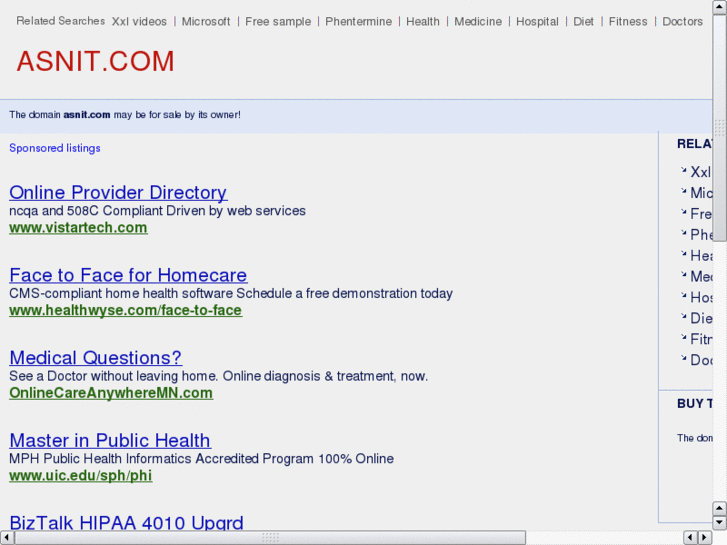The height and width of the screenshot is (545, 727).
Task: Visit OnlineCareAnywhereMN.com link
Action: [111, 393]
